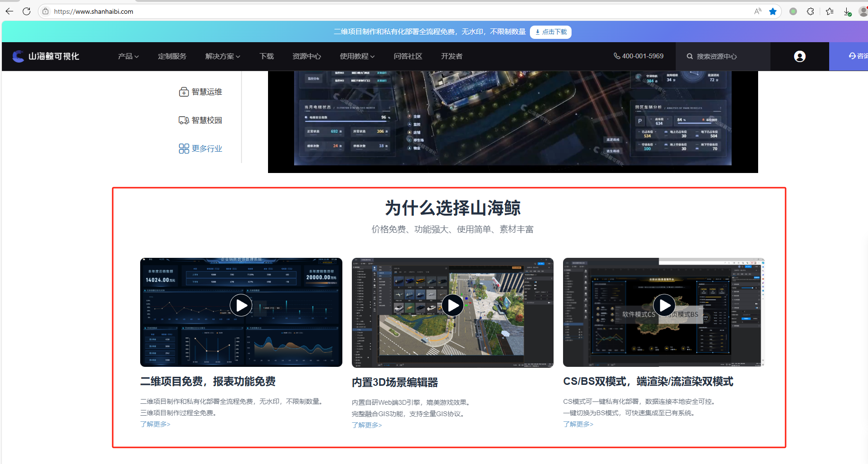Click the smart park dashboard preview image
The height and width of the screenshot is (464, 868).
tap(513, 122)
